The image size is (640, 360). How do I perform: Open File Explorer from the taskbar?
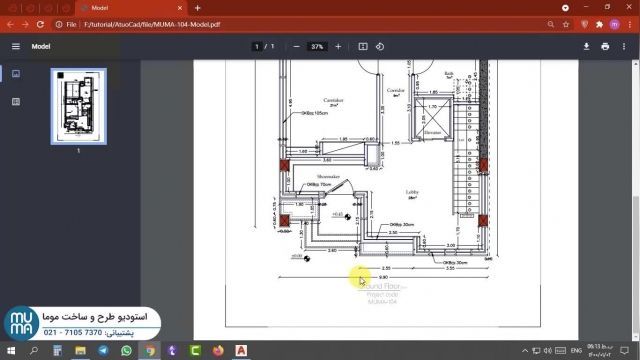coord(80,351)
